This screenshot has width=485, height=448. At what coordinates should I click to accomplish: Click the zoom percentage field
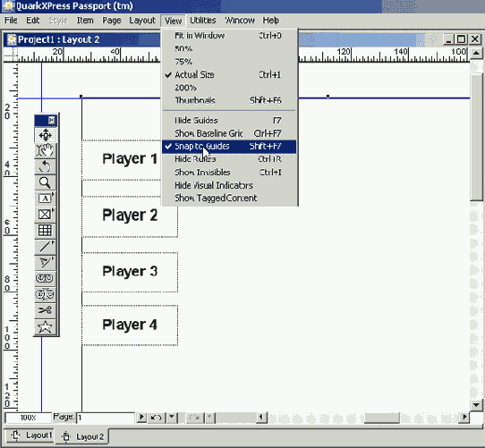coord(28,418)
